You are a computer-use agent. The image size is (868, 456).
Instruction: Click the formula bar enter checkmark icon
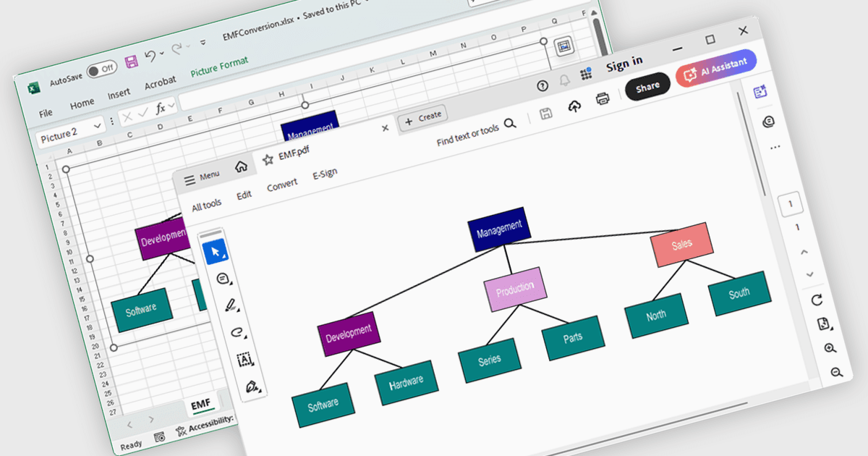click(144, 112)
